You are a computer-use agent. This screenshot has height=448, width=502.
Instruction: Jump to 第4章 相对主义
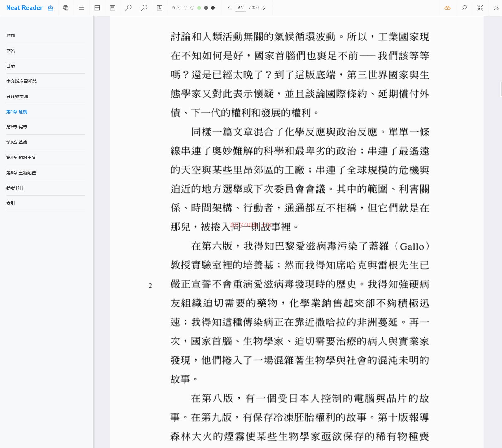click(x=45, y=157)
